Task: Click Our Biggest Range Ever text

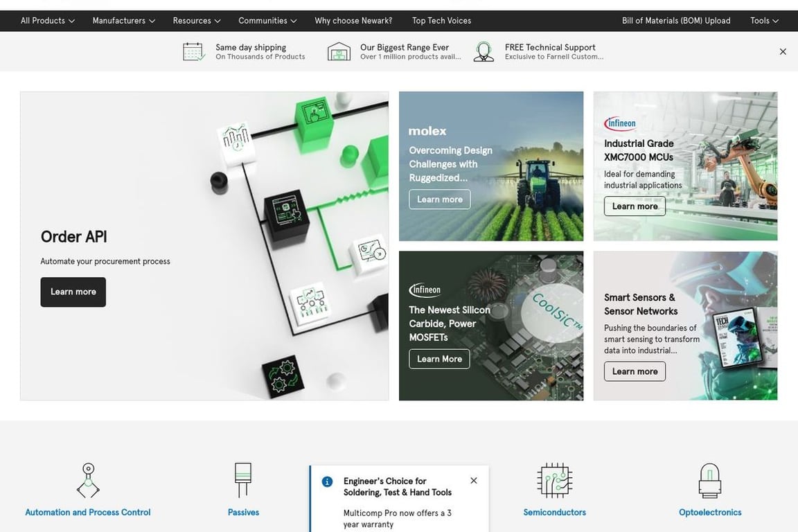Action: [x=405, y=47]
